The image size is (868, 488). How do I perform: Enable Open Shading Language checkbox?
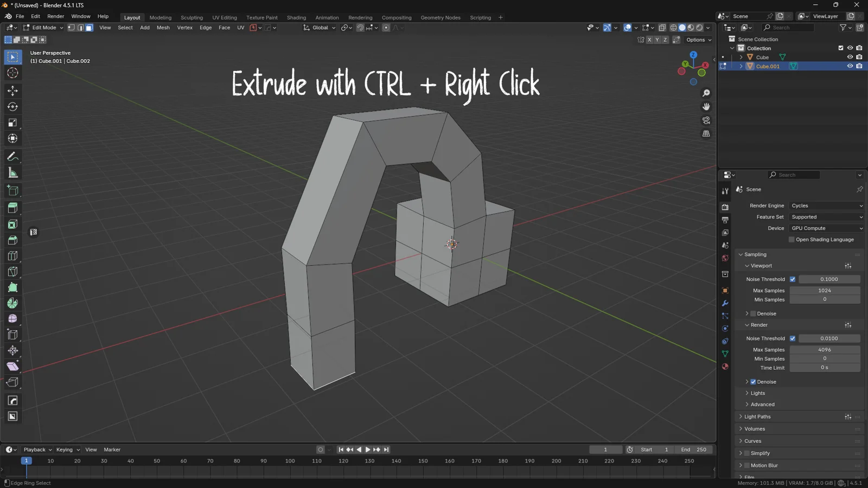coord(792,240)
